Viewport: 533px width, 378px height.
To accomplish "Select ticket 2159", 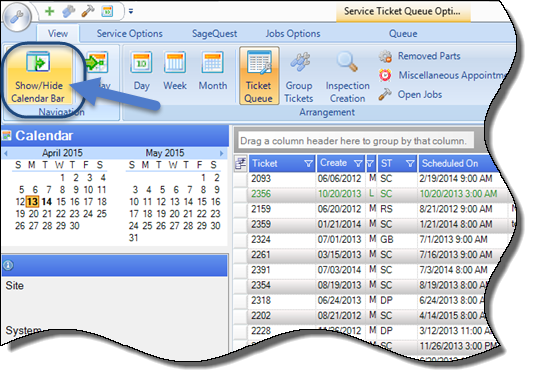I will [261, 209].
